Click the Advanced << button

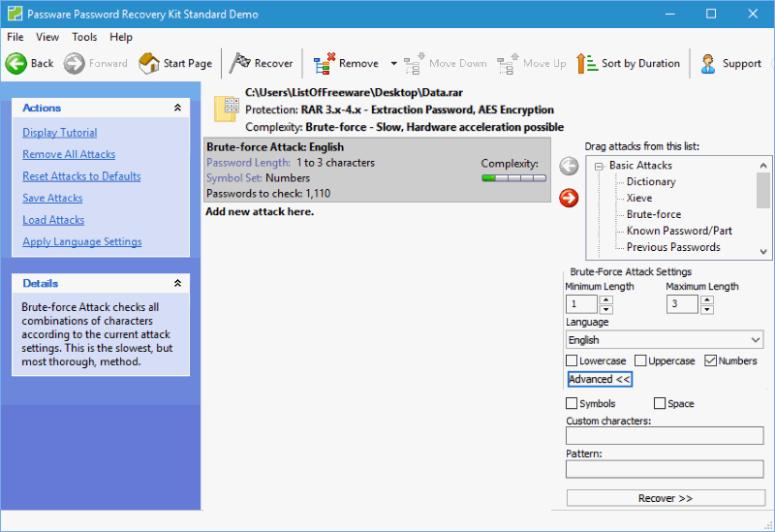[x=600, y=379]
